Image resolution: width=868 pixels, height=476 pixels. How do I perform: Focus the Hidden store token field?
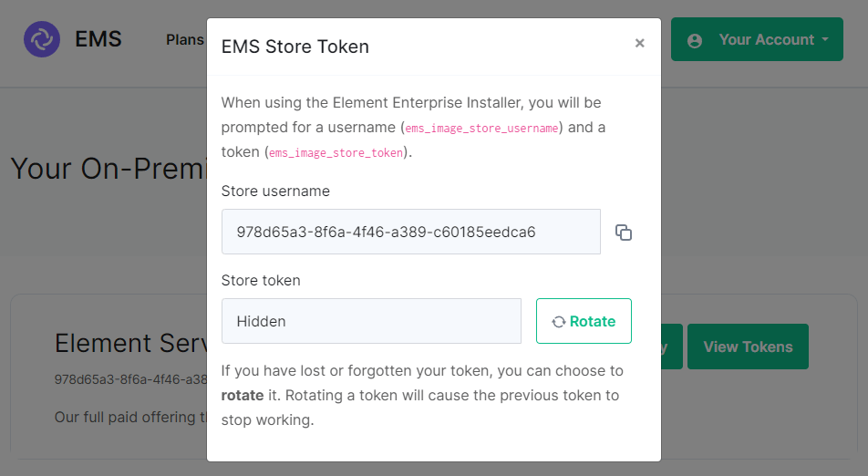point(371,321)
